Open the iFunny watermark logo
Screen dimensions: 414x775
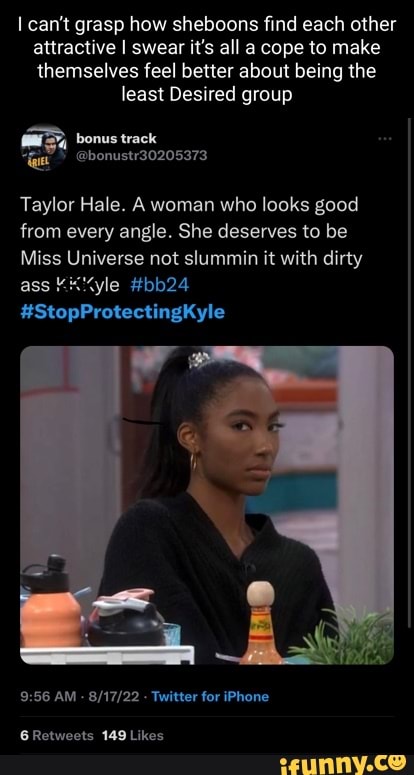point(343,763)
